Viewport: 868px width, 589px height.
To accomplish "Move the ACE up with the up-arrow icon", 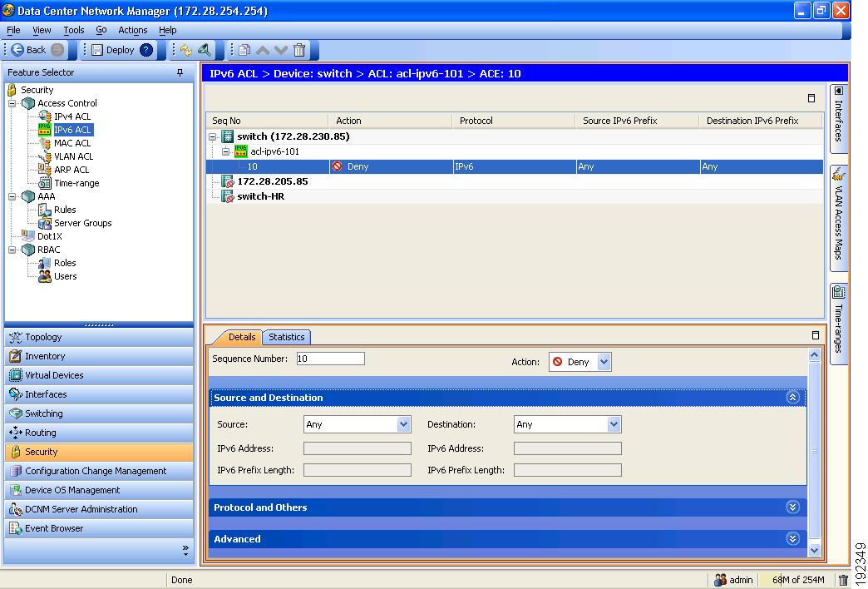I will (x=262, y=50).
